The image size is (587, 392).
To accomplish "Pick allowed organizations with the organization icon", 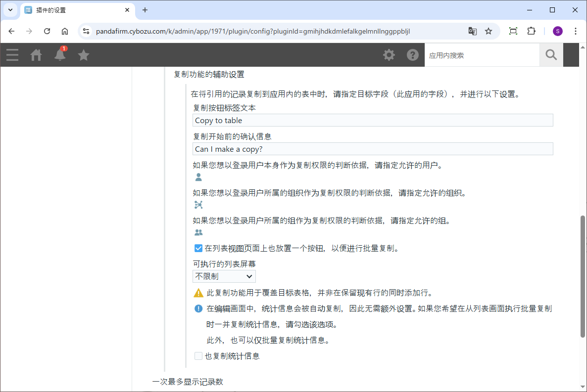I will pos(198,205).
